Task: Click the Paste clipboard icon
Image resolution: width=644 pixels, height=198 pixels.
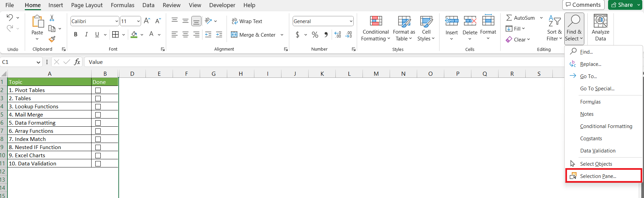Action: pyautogui.click(x=37, y=21)
